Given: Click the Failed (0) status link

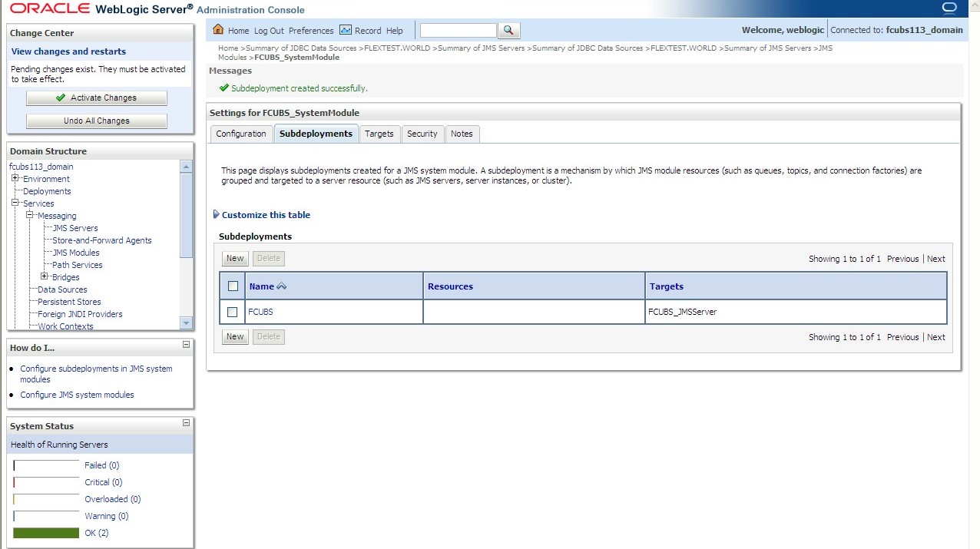Looking at the screenshot, I should click(101, 465).
